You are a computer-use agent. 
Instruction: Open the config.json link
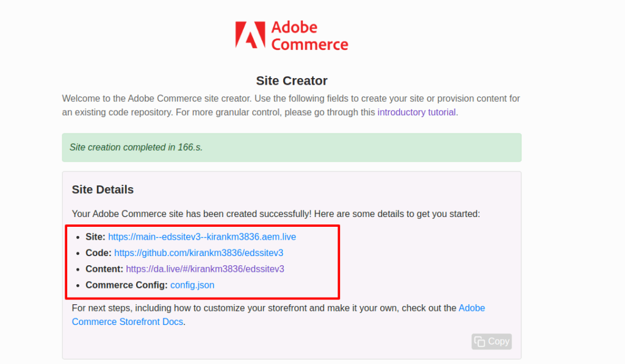(192, 285)
